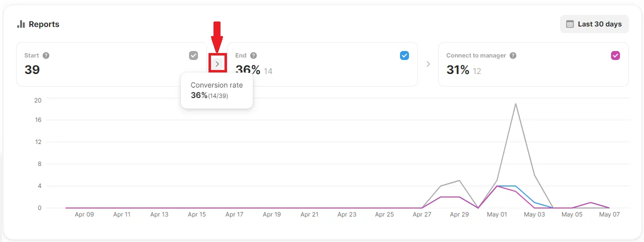Click the calendar icon in date picker
The image size is (644, 242).
pyautogui.click(x=569, y=24)
